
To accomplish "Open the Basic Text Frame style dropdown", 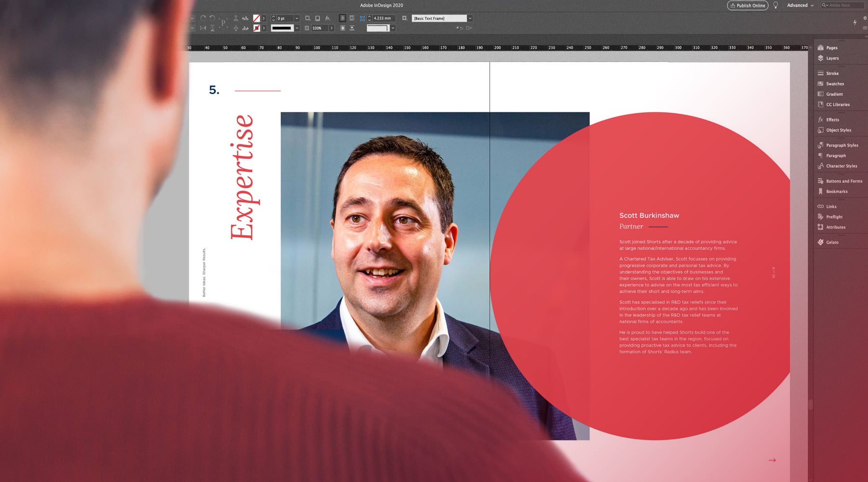I will coord(470,18).
